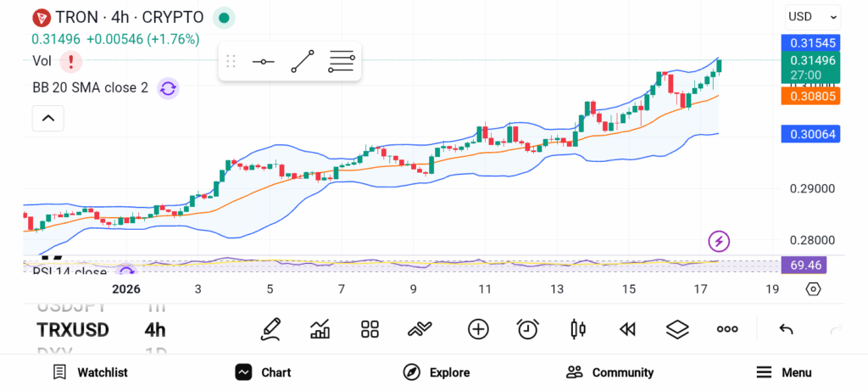868x391 pixels.
Task: Open the drawing tools pencil
Action: coord(271,329)
